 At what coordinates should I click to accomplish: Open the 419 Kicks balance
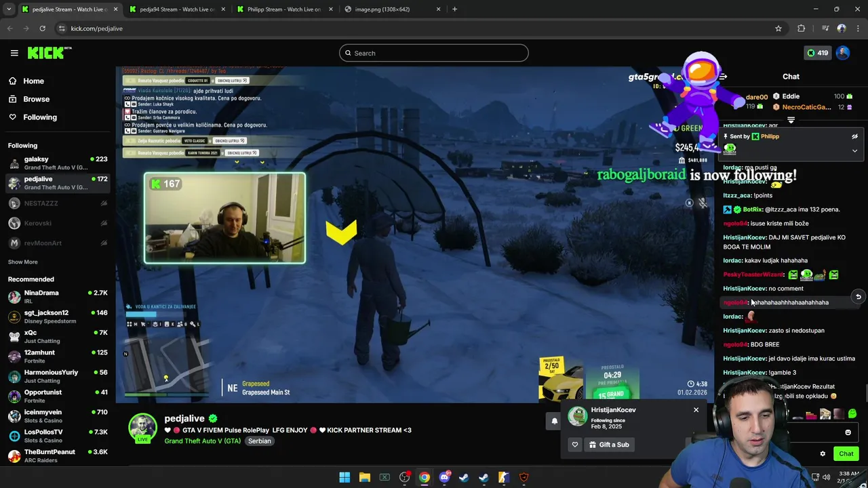click(816, 53)
